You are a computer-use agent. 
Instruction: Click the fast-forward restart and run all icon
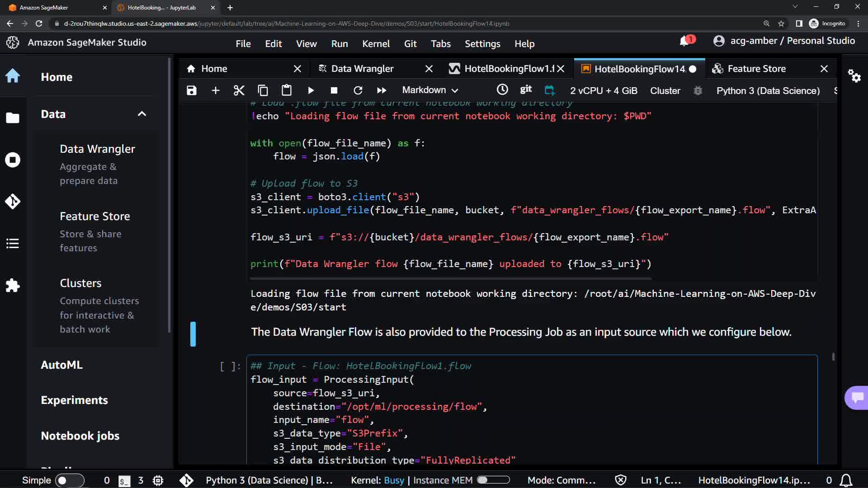click(382, 90)
